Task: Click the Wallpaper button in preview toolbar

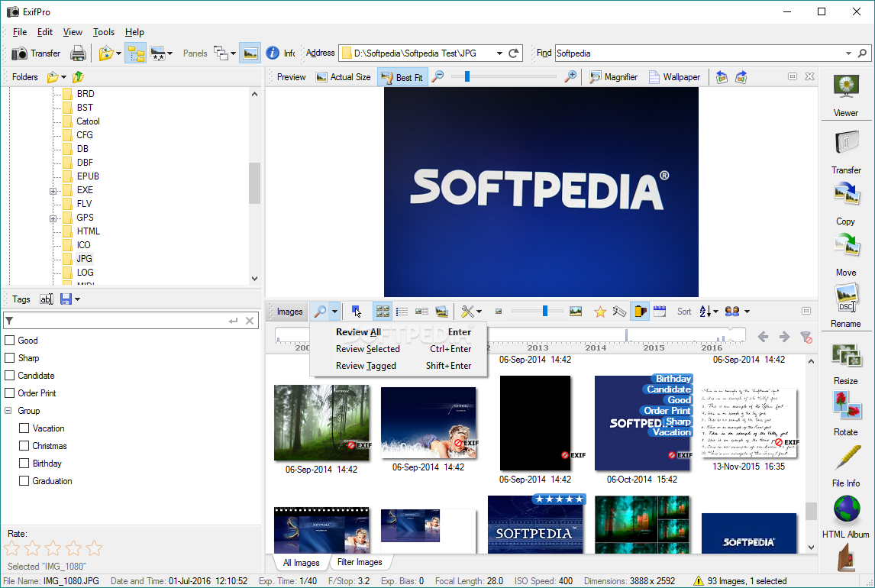Action: [675, 77]
